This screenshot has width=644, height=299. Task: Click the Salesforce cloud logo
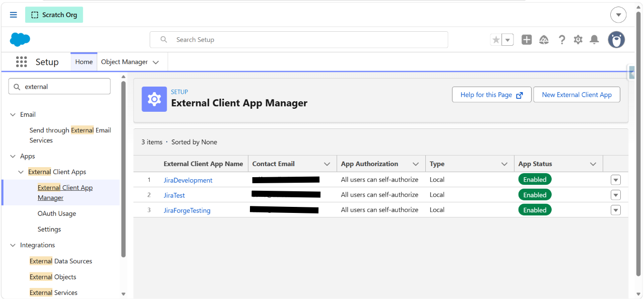20,39
